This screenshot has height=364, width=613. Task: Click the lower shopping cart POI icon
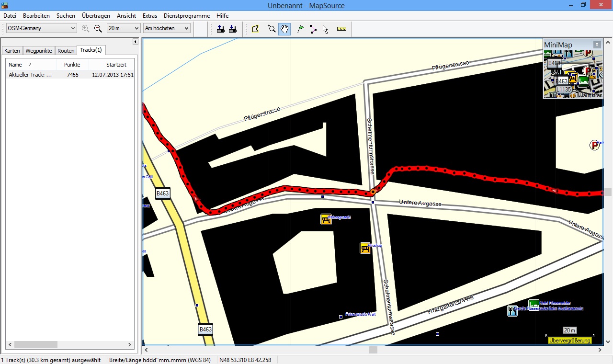pos(365,248)
